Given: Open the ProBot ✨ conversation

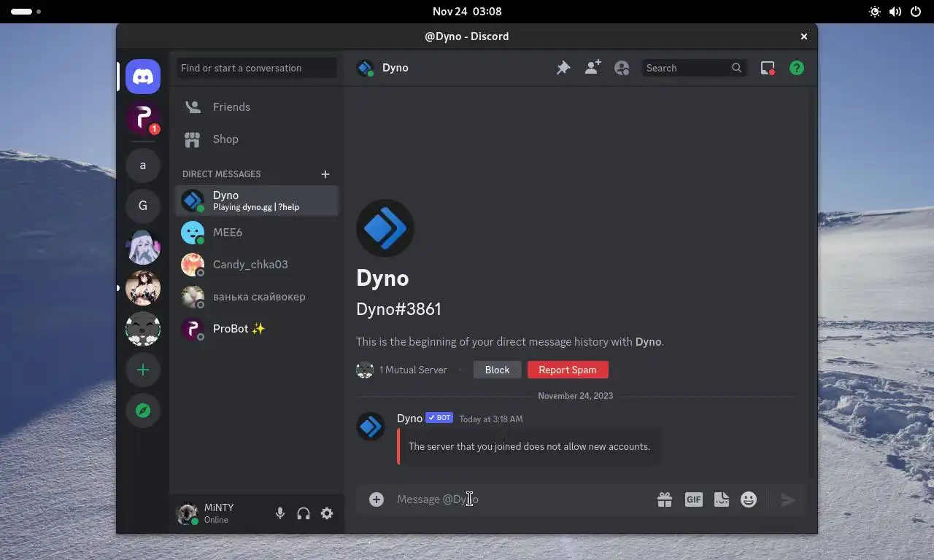Looking at the screenshot, I should pyautogui.click(x=257, y=329).
